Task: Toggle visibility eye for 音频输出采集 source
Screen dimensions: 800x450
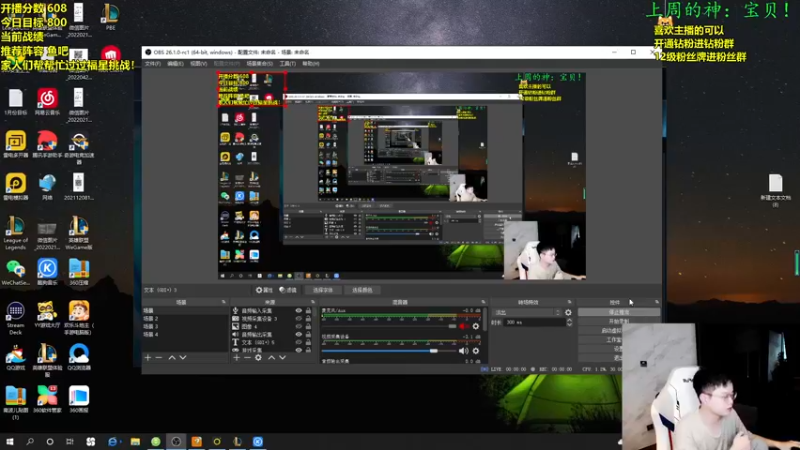Action: pos(298,334)
